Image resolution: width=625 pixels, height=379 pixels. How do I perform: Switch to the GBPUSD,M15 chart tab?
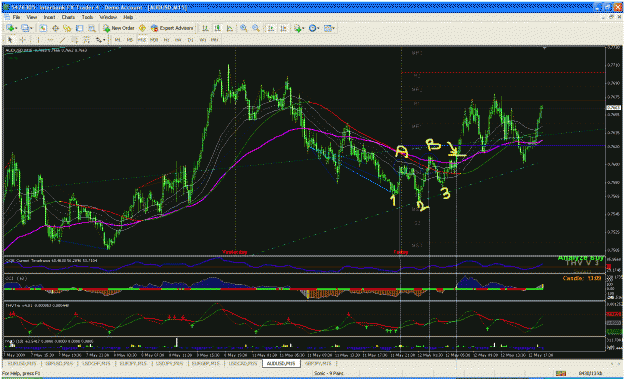pos(59,363)
